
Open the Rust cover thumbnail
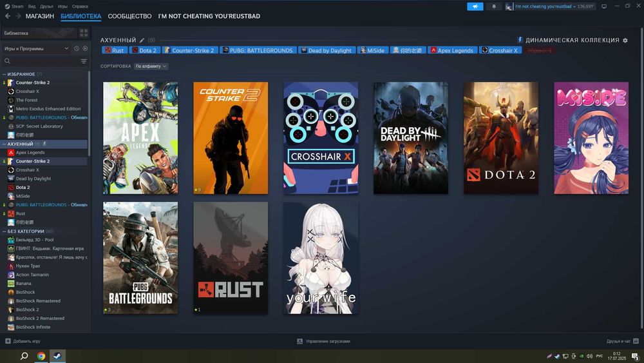point(231,258)
